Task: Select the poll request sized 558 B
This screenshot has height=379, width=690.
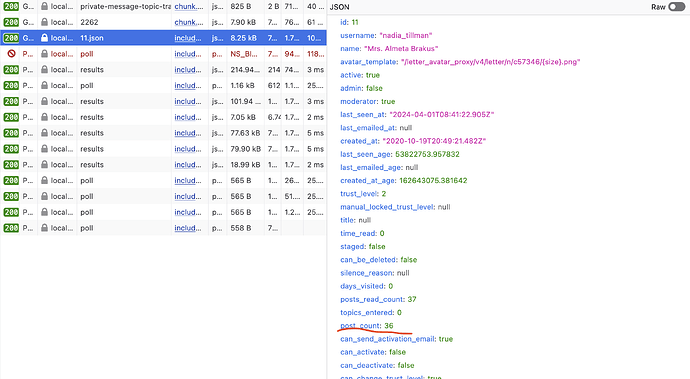Action: point(87,228)
